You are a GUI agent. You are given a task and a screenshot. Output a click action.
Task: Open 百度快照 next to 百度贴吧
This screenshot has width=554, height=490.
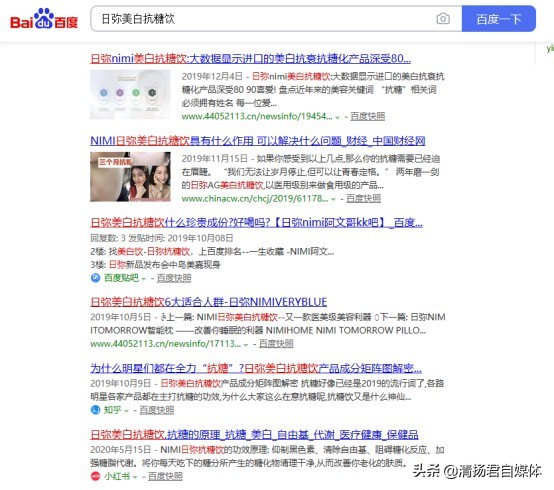174,278
